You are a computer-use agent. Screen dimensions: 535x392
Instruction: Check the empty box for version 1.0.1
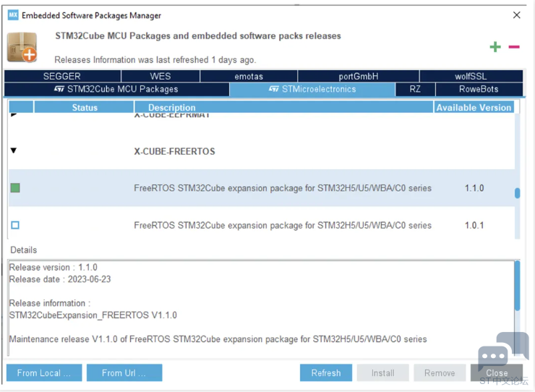[x=15, y=225]
